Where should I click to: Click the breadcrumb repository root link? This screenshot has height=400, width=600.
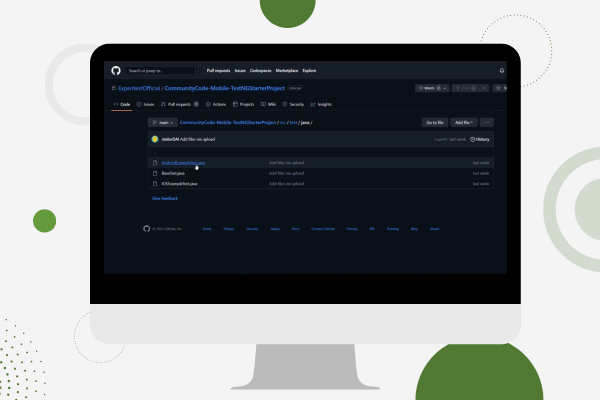click(228, 122)
